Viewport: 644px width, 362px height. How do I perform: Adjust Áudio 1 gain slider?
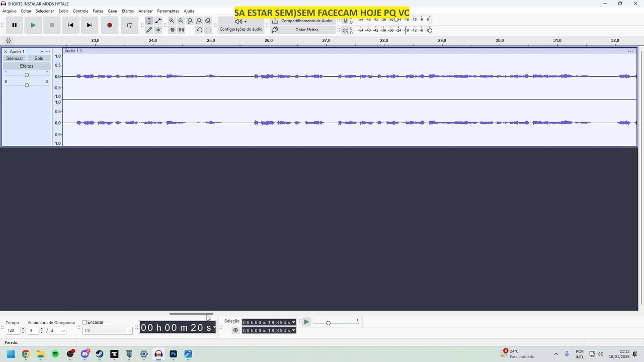[x=27, y=75]
